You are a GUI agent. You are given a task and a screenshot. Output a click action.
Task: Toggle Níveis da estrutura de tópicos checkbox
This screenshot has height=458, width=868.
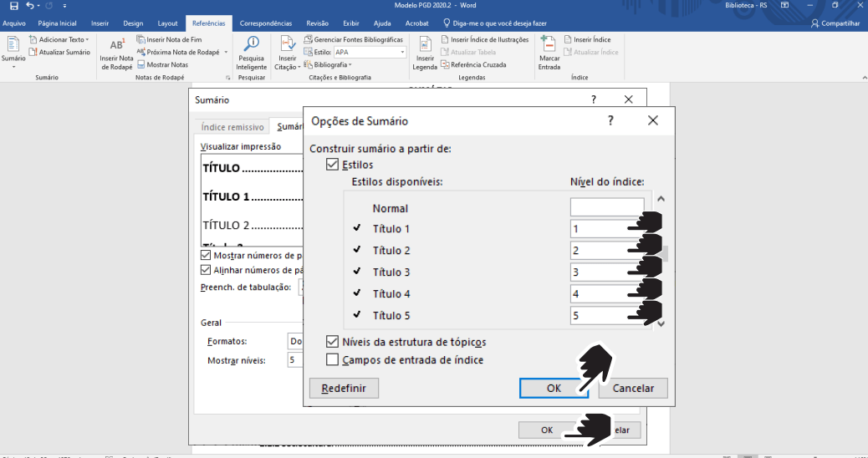332,341
